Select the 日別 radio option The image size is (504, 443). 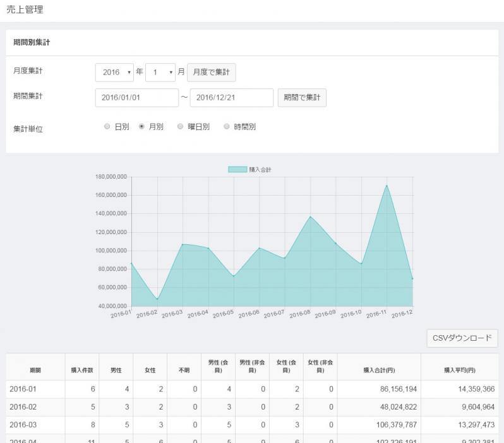coord(107,126)
